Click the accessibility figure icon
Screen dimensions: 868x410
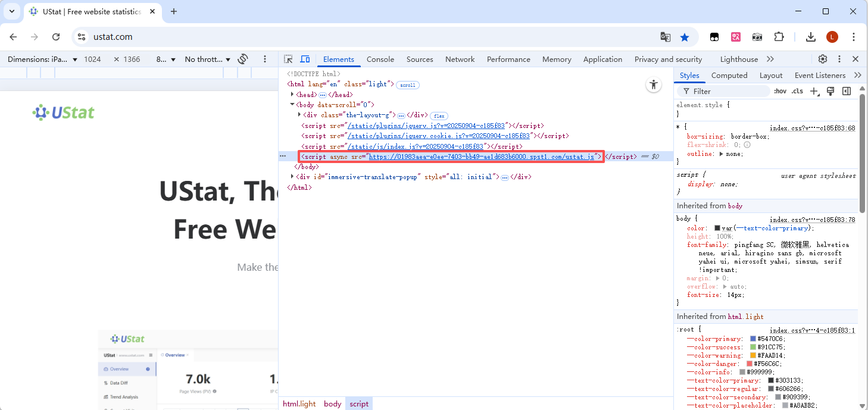[x=654, y=84]
